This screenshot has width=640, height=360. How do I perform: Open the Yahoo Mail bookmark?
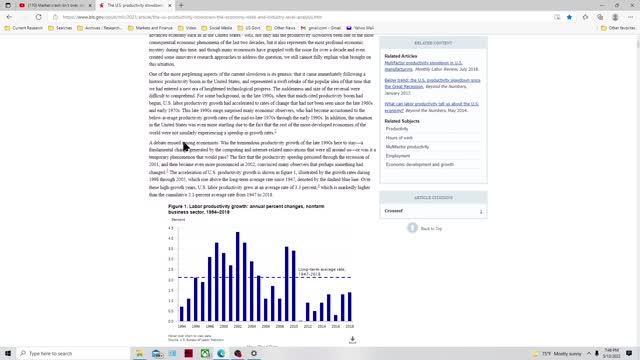pos(360,28)
